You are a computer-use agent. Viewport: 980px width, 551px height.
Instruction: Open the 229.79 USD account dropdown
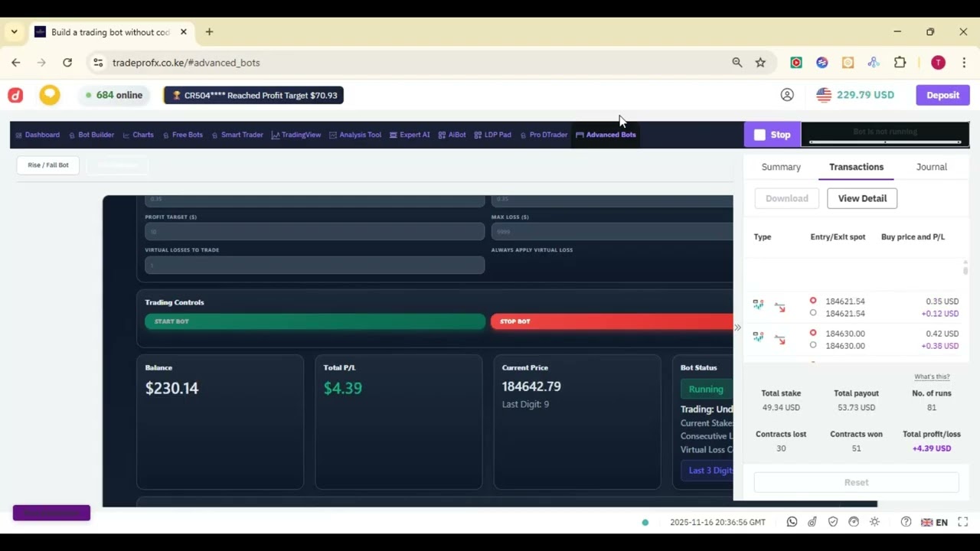(x=855, y=95)
